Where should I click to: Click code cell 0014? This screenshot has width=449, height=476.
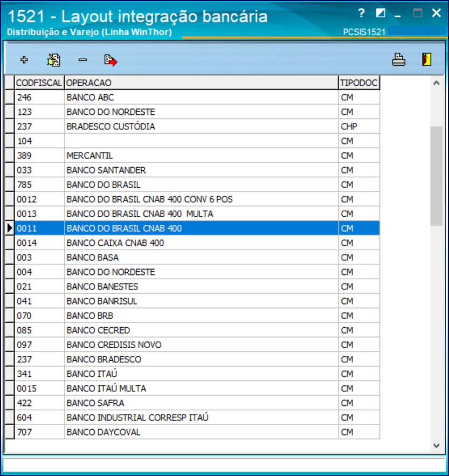[39, 243]
